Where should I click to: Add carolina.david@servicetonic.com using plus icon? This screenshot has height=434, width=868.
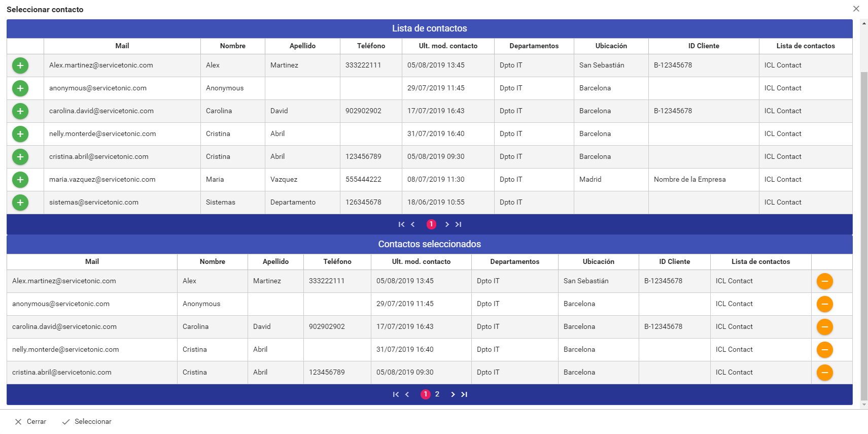[x=20, y=111]
